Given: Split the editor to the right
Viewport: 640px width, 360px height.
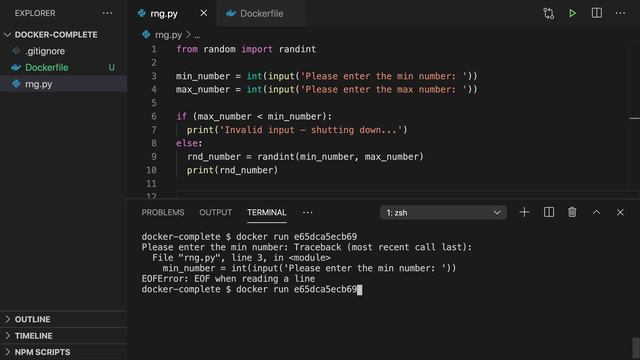Looking at the screenshot, I should 596,13.
